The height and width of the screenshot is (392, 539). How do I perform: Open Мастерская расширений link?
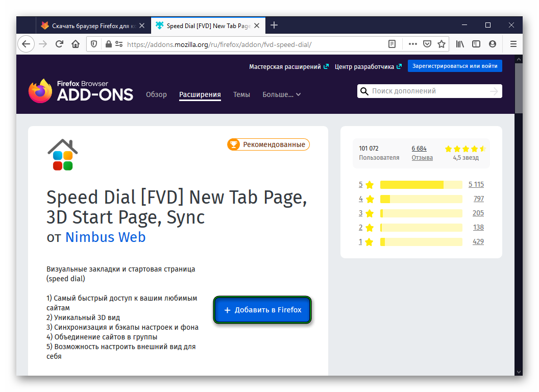(x=289, y=67)
